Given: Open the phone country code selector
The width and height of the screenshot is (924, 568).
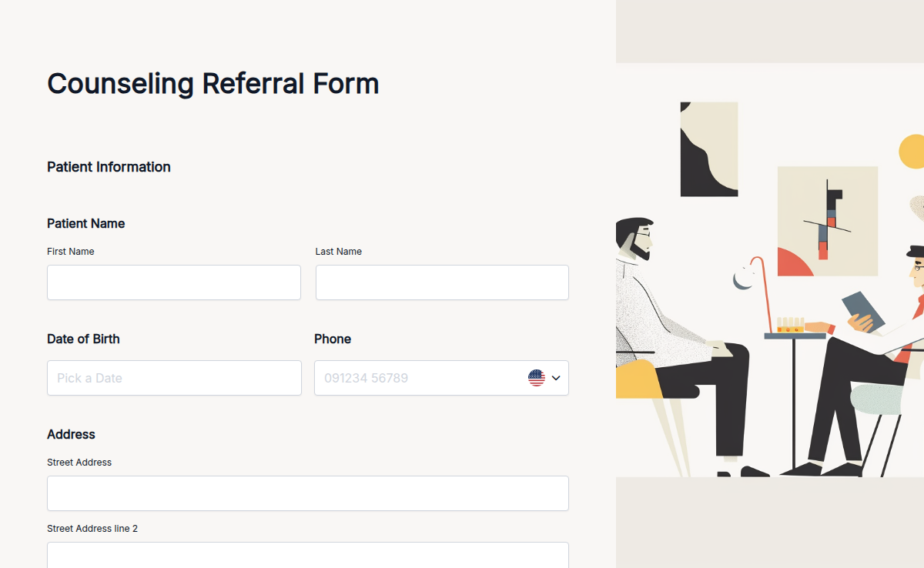Looking at the screenshot, I should (x=543, y=378).
